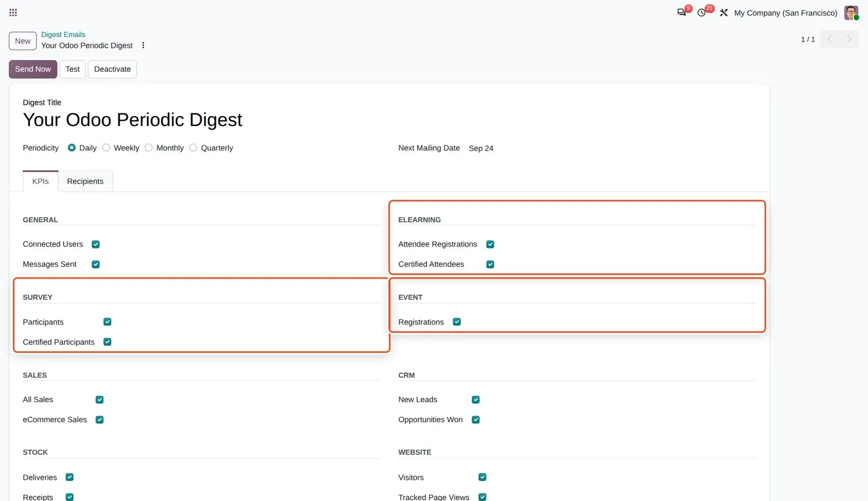This screenshot has height=501, width=868.
Task: Open the Digest Emails breadcrumb link
Action: tap(63, 35)
